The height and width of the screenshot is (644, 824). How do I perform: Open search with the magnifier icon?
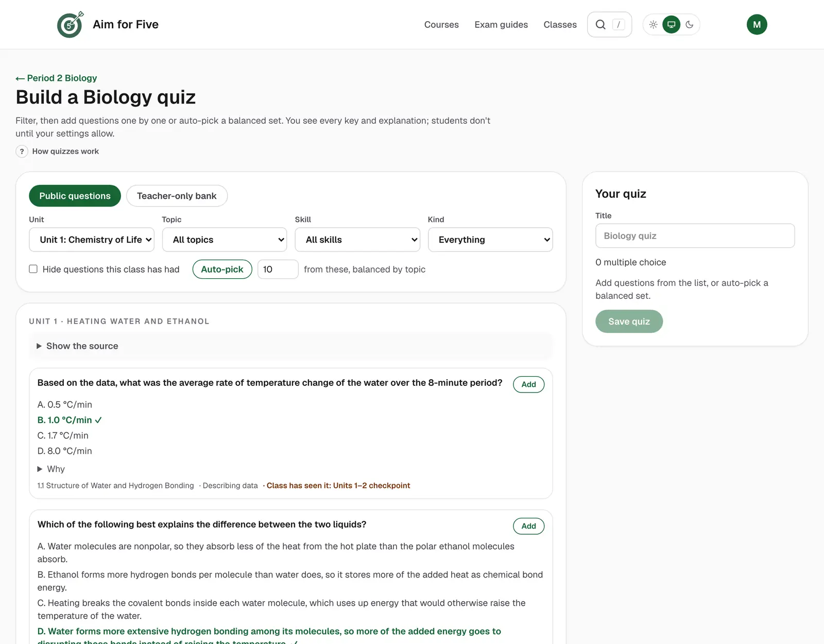tap(600, 25)
